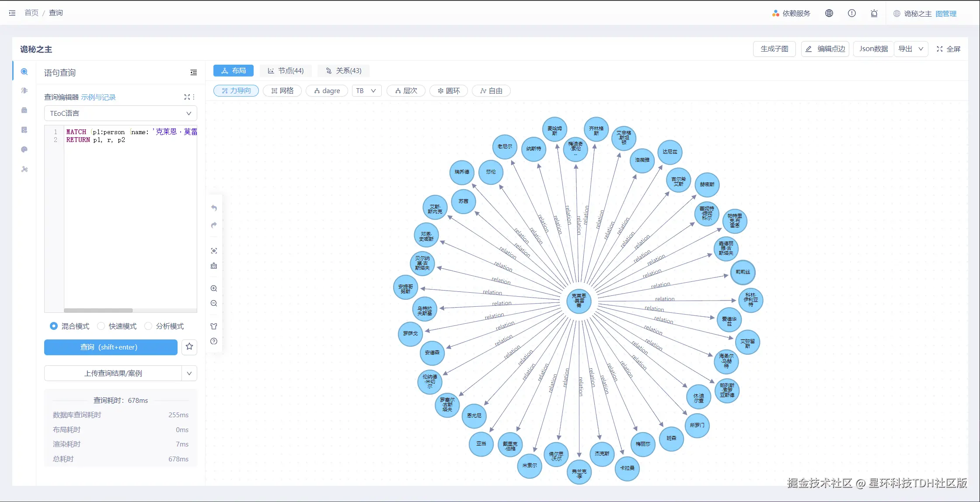980x502 pixels.
Task: Click the undo arrow icon
Action: click(214, 208)
